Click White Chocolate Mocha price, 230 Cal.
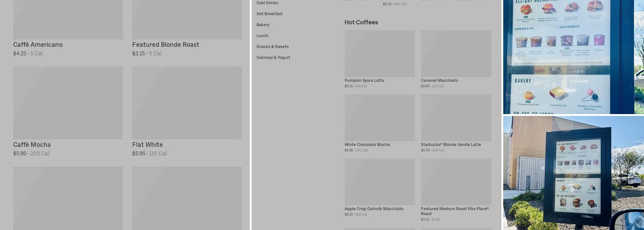The image size is (644, 230). [356, 150]
